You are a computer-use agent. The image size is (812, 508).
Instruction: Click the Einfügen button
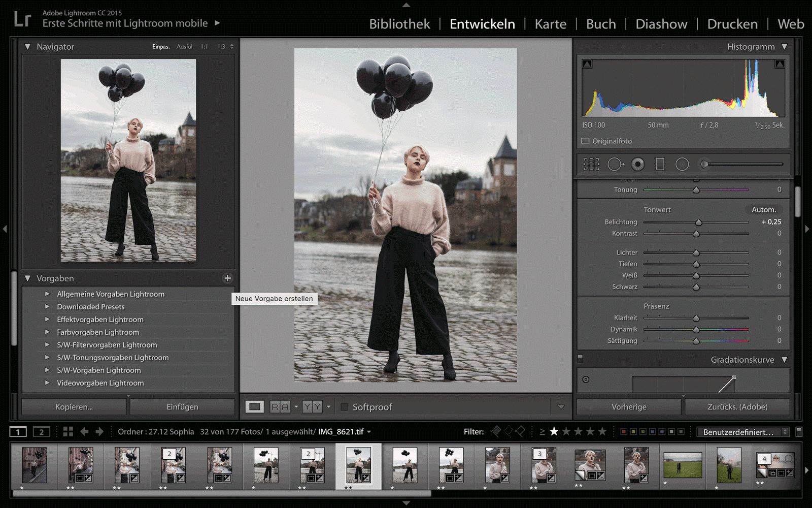pos(182,407)
